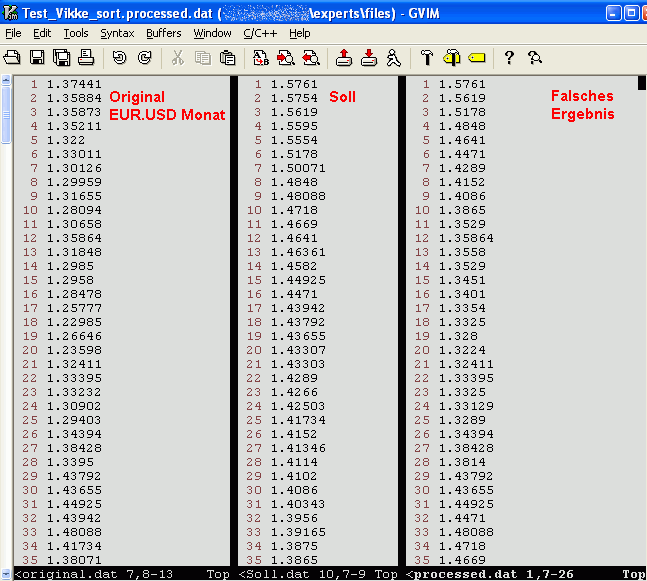Run Make with the hammer icon
Image resolution: width=647 pixels, height=581 pixels.
426,58
